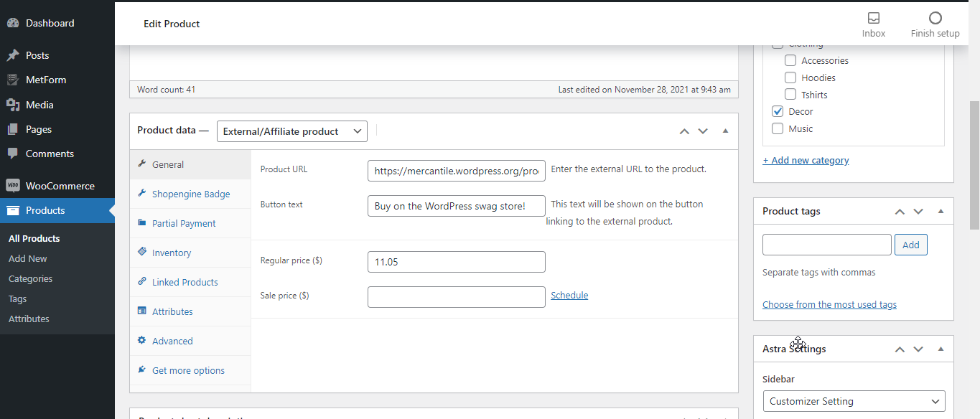Click the MetForm sidebar icon
Viewport: 980px width, 419px height.
coord(13,80)
